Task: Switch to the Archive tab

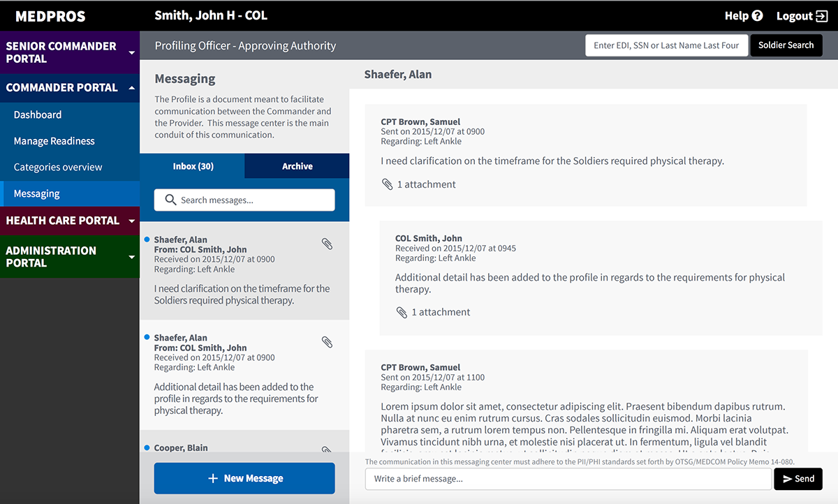Action: tap(297, 166)
